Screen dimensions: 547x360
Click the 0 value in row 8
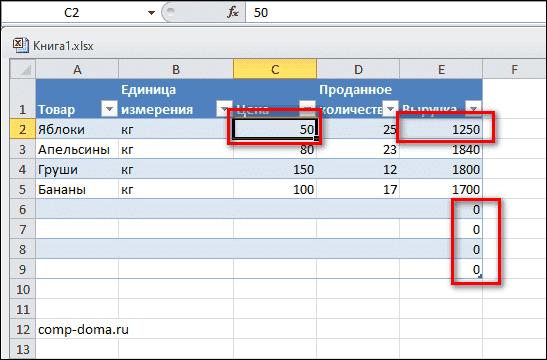(x=476, y=249)
